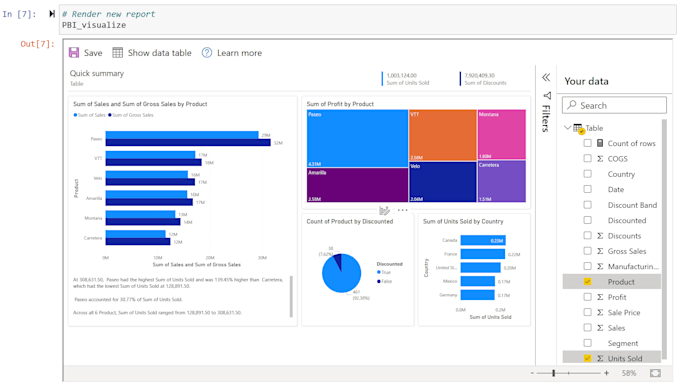Click into the Search fields box
680x385 pixels.
coord(614,105)
